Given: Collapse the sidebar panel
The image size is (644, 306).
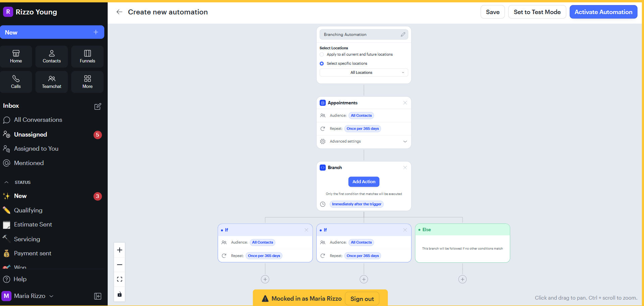Looking at the screenshot, I should tap(98, 296).
